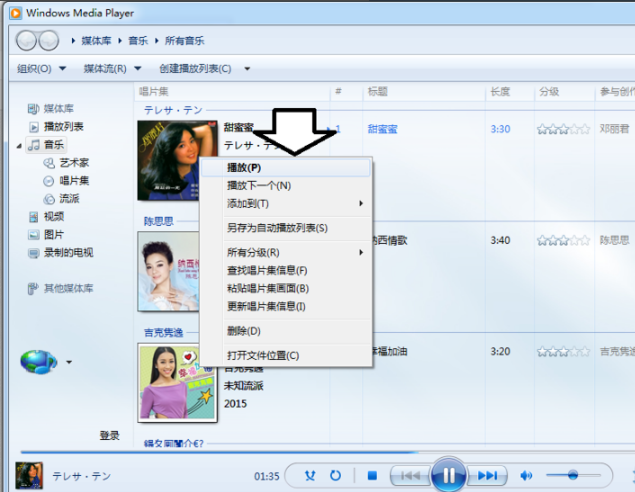Click 媒体库 in the breadcrumb path
The height and width of the screenshot is (492, 635).
[x=96, y=41]
